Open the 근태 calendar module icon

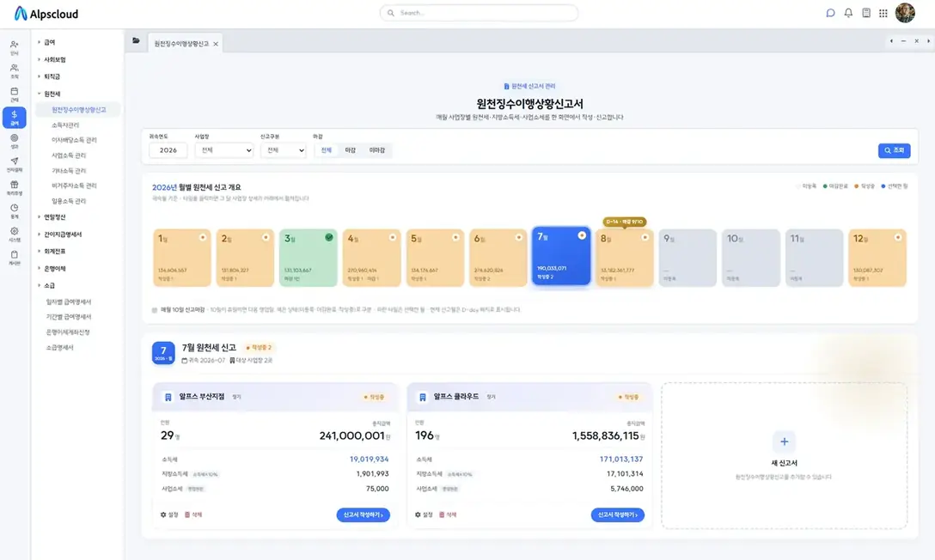[15, 94]
